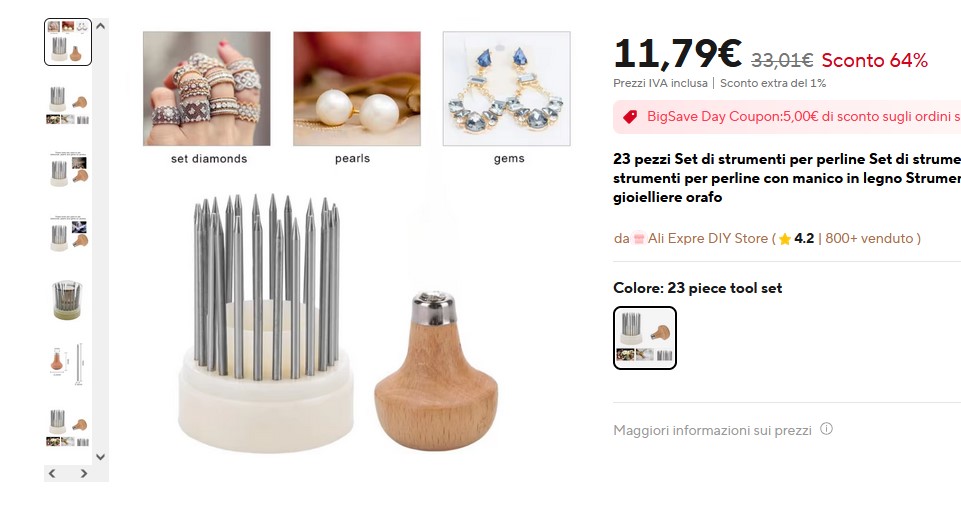Click the left arrow below the thumbnails
This screenshot has width=961, height=511.
click(52, 474)
